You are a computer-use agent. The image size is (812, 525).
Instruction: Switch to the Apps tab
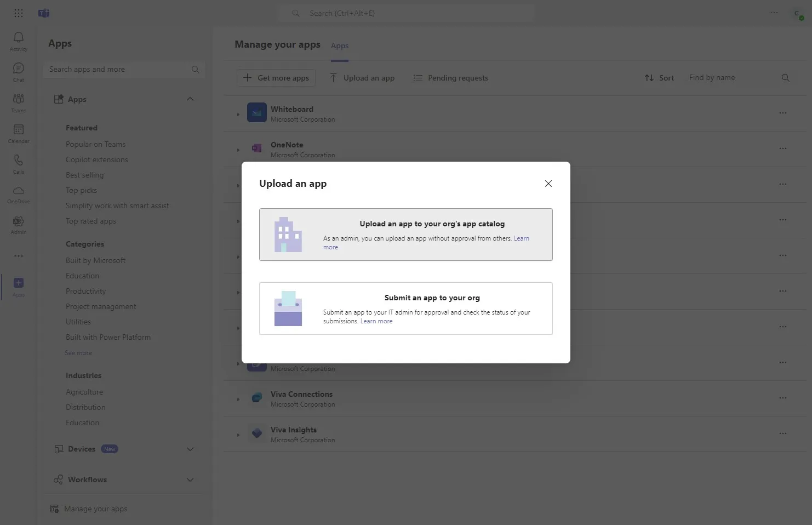click(340, 45)
